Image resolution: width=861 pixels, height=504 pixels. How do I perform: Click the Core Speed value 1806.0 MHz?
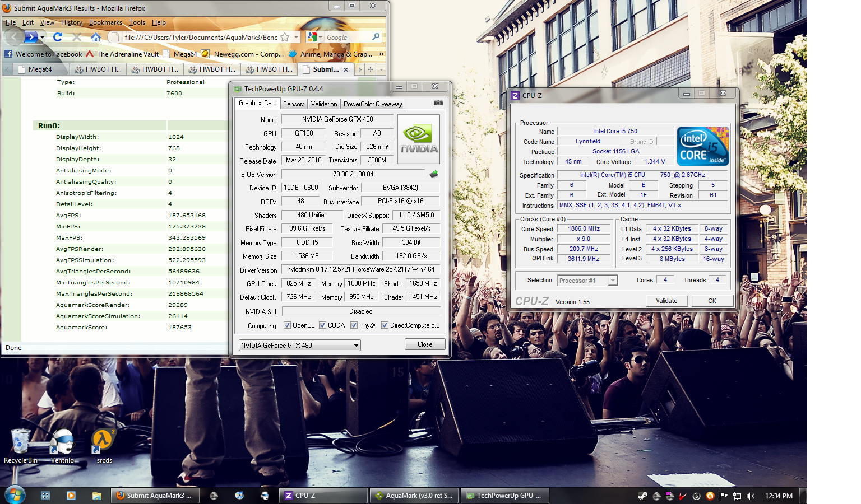584,228
